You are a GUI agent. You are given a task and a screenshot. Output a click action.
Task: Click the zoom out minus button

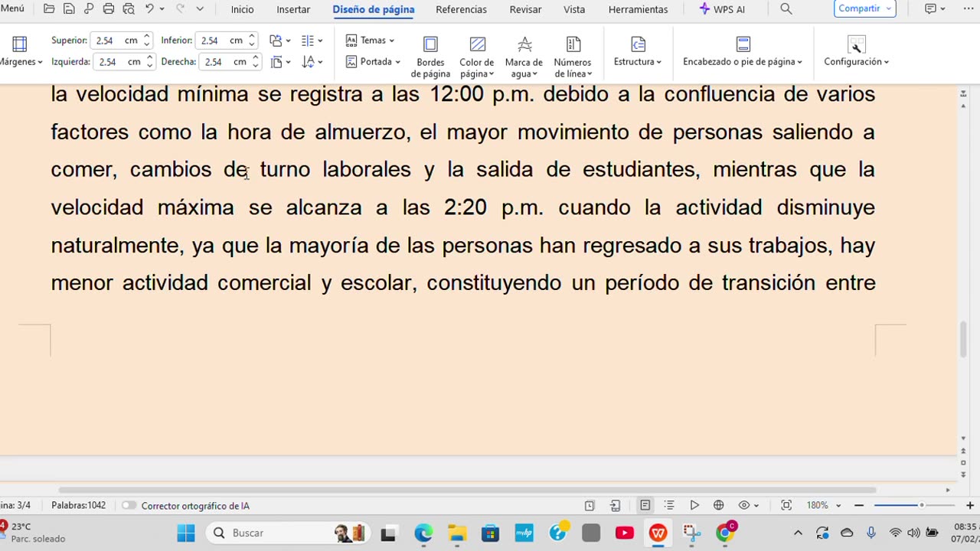click(859, 505)
